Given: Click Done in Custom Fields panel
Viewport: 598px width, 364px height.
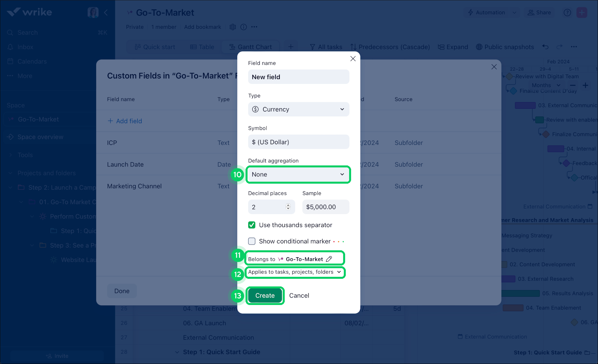Looking at the screenshot, I should tap(122, 291).
